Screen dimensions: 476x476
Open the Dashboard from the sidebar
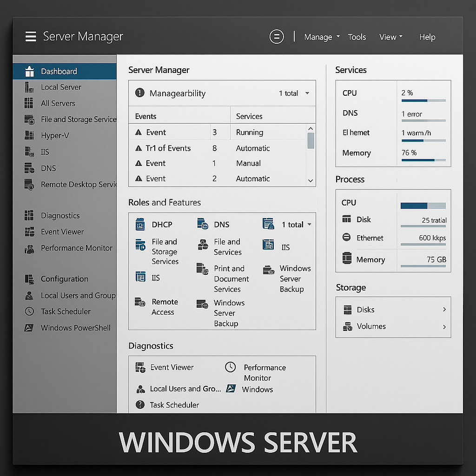tap(58, 71)
